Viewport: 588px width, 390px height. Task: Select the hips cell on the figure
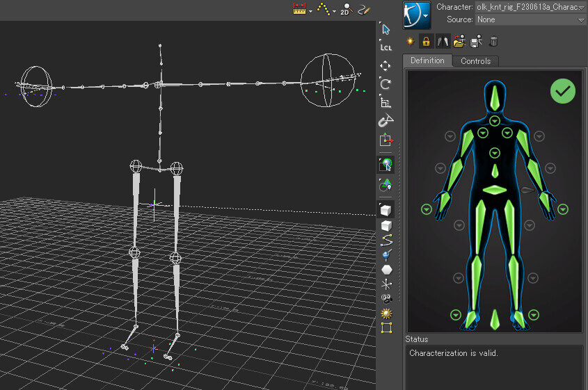(495, 190)
